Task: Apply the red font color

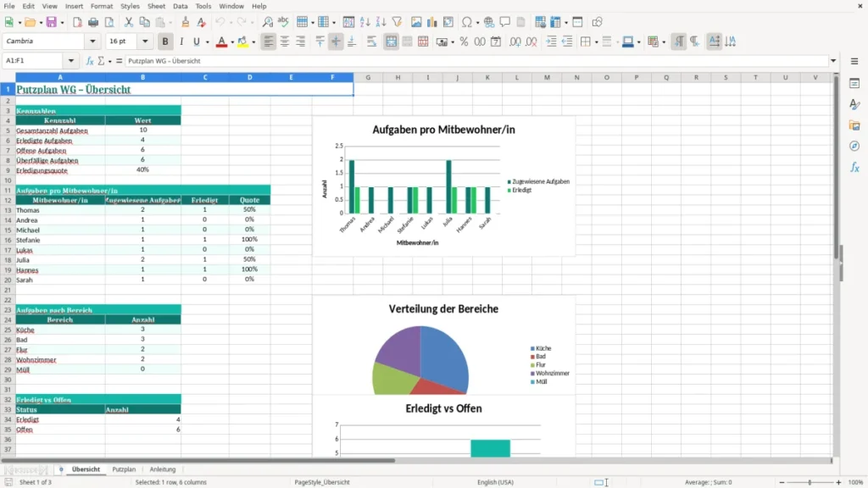Action: click(x=221, y=42)
